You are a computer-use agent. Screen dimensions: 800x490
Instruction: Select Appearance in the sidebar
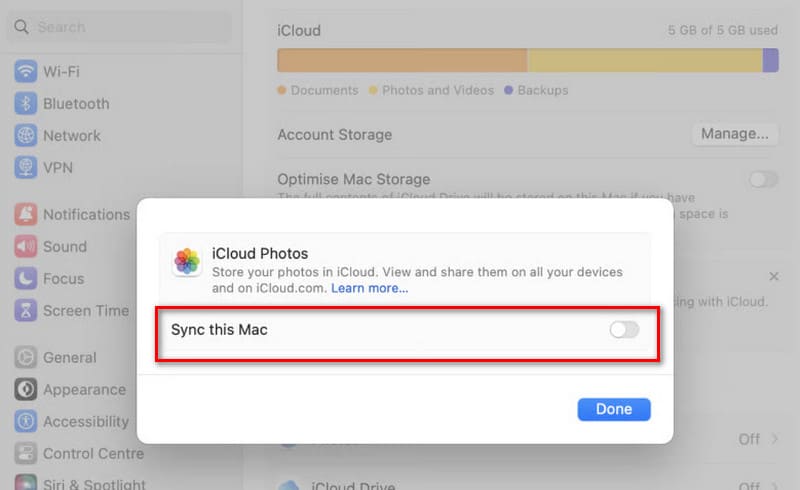[x=84, y=389]
